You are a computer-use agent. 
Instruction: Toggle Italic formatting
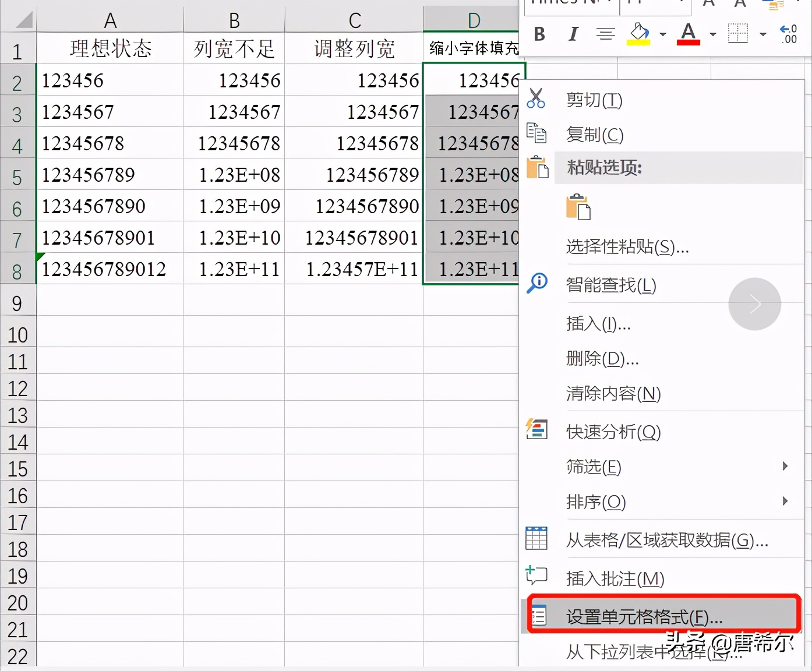[573, 34]
